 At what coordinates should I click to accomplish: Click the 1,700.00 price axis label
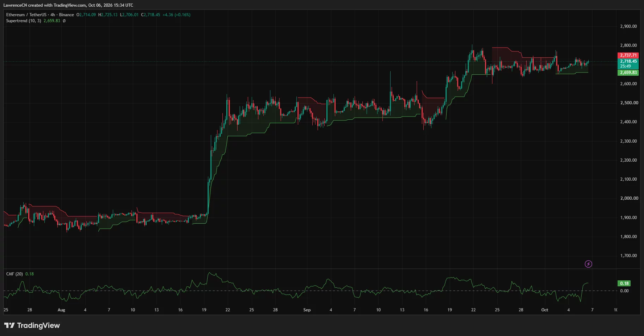coord(628,256)
